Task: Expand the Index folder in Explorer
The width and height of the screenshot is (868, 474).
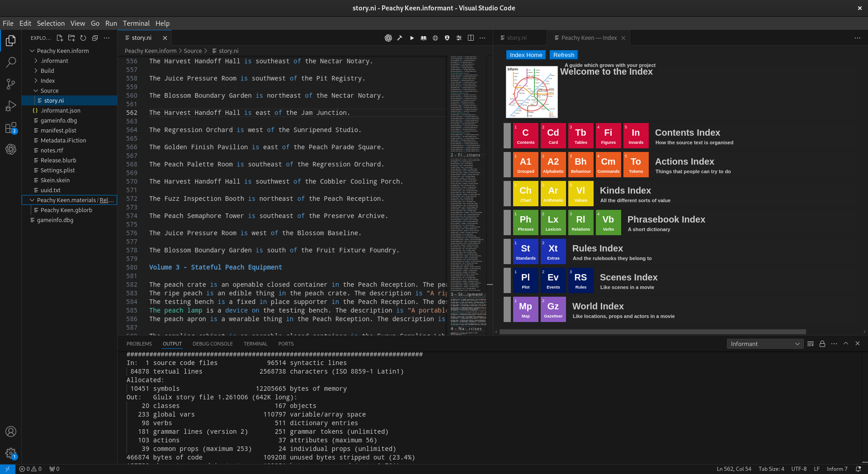Action: (70, 81)
